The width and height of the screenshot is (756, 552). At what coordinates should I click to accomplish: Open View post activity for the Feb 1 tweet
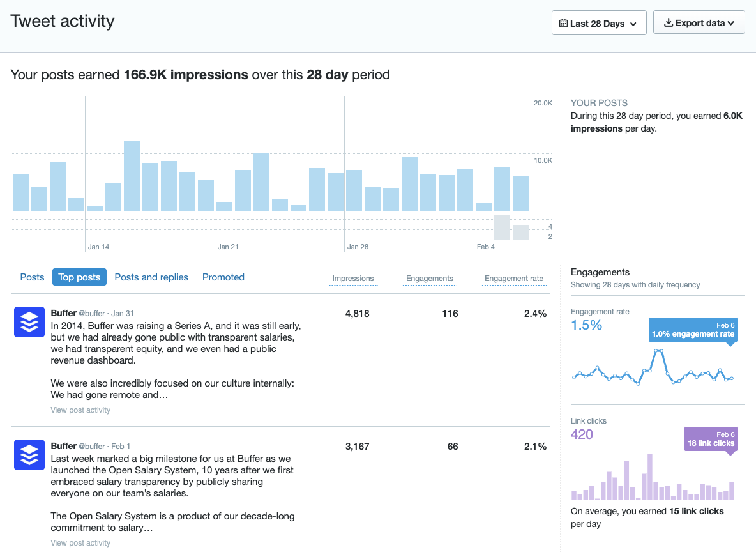[80, 542]
